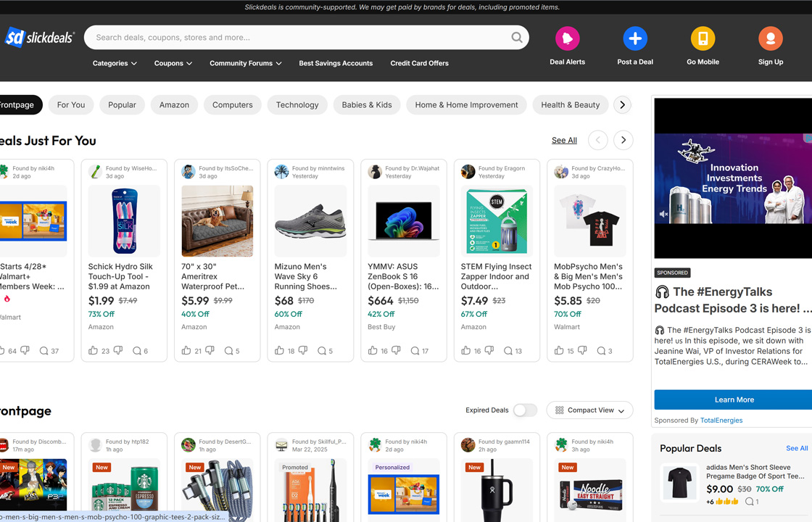The height and width of the screenshot is (522, 812).
Task: Expand the Categories menu
Action: coord(115,63)
